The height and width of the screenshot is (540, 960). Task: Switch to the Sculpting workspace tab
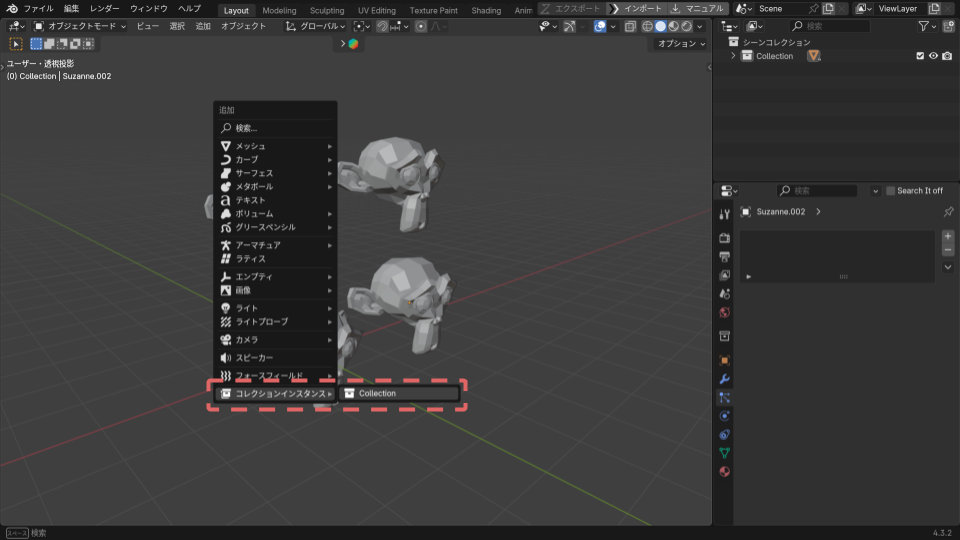coord(327,10)
